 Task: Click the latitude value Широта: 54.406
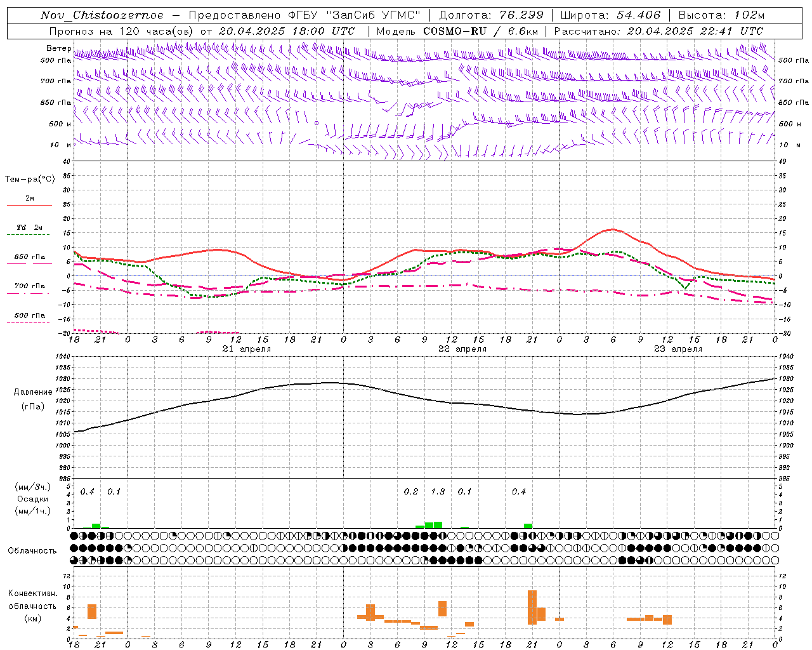point(612,15)
